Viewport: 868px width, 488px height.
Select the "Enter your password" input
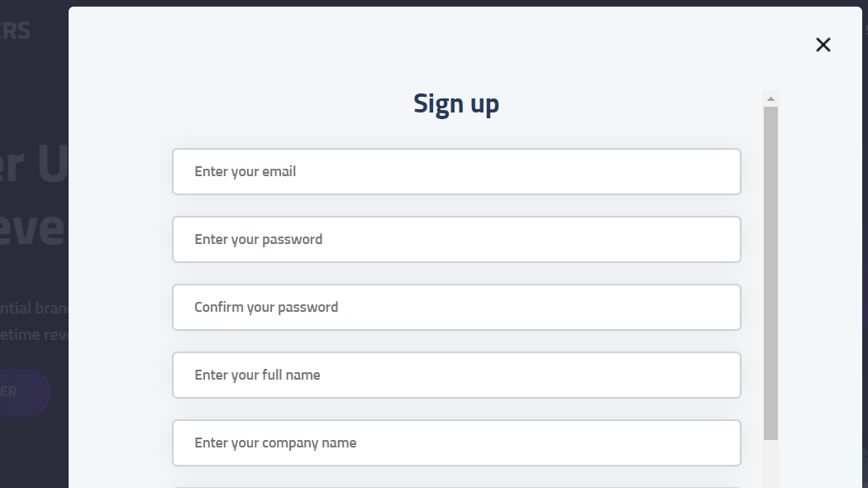[456, 240]
